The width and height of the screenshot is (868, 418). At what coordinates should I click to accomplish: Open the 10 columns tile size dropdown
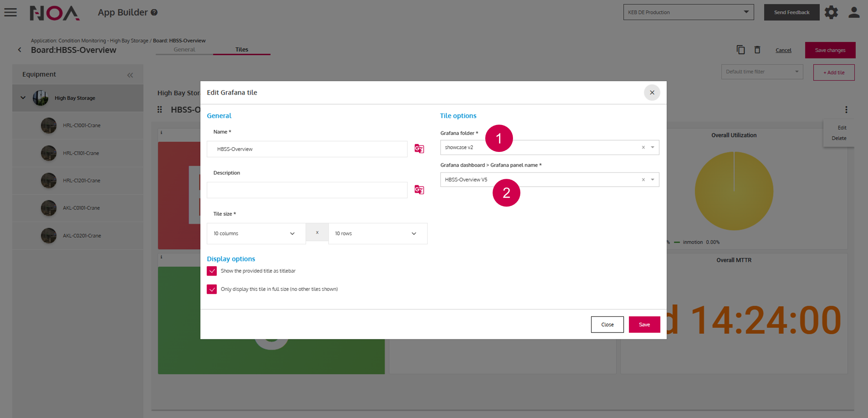point(256,234)
